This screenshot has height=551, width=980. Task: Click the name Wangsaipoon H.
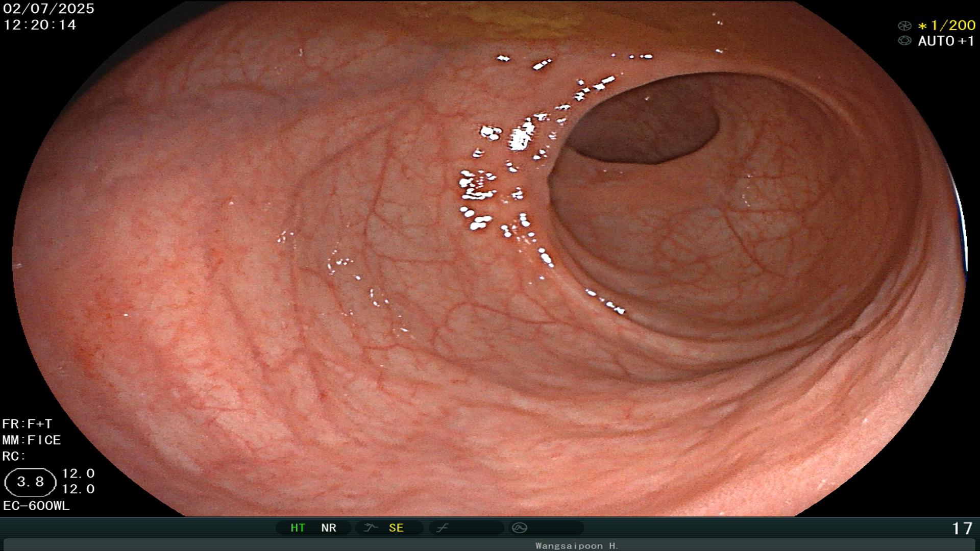click(577, 546)
